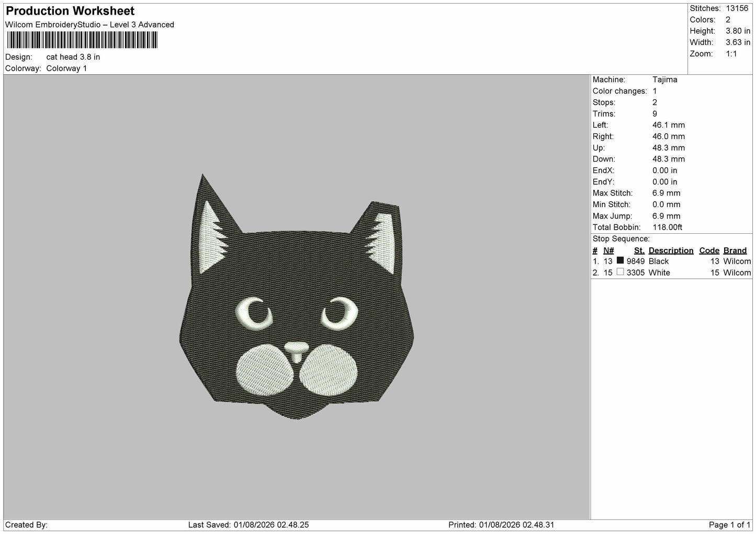The height and width of the screenshot is (534, 756).
Task: Click the "White" thread description
Action: [x=659, y=273]
